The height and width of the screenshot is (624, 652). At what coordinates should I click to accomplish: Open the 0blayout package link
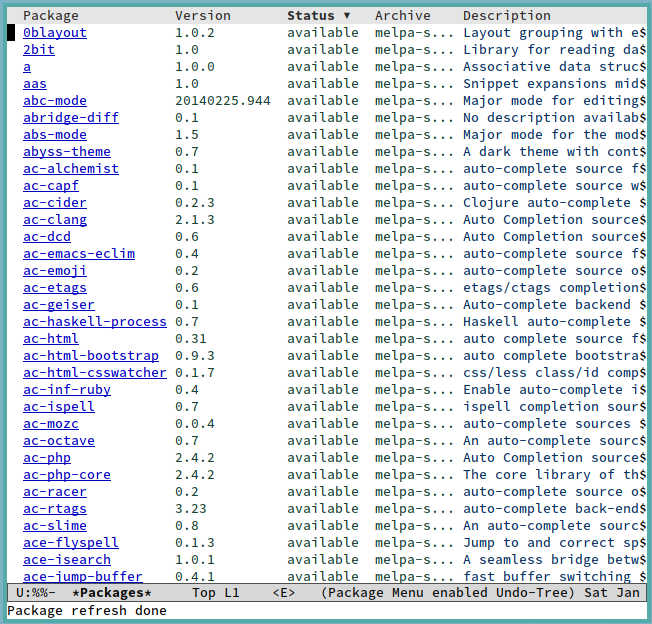tap(55, 32)
